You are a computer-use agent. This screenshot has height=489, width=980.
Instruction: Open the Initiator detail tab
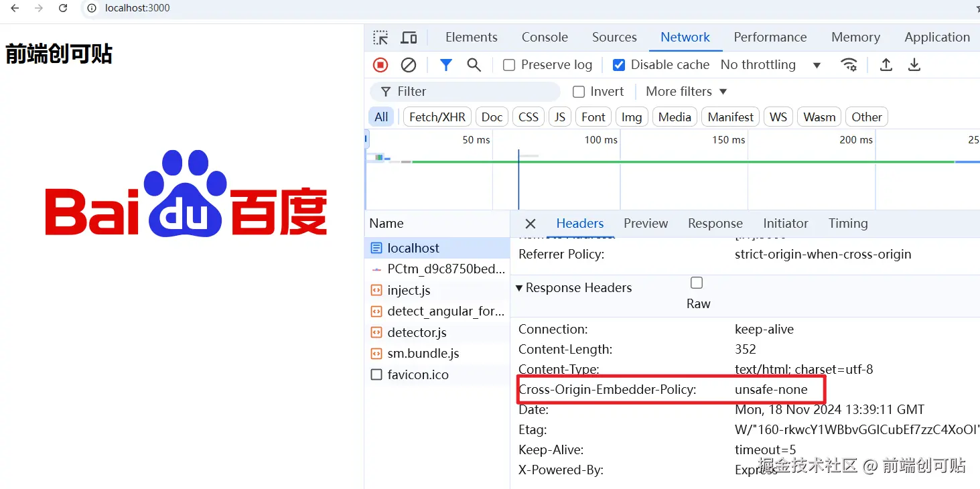point(786,224)
